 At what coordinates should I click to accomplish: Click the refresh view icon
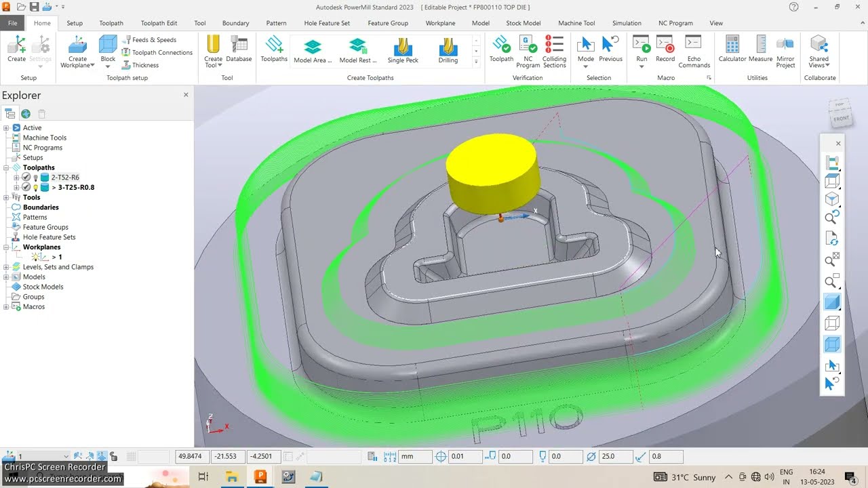(x=831, y=239)
